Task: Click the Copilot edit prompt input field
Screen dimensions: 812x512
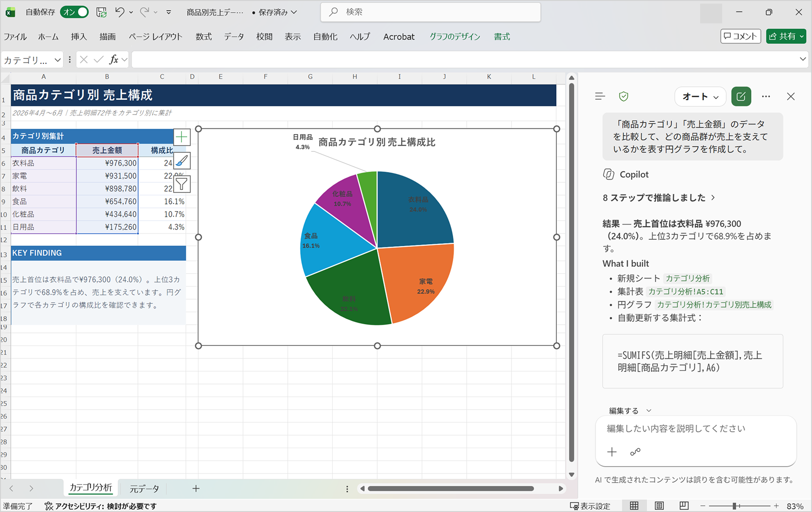Action: 696,428
